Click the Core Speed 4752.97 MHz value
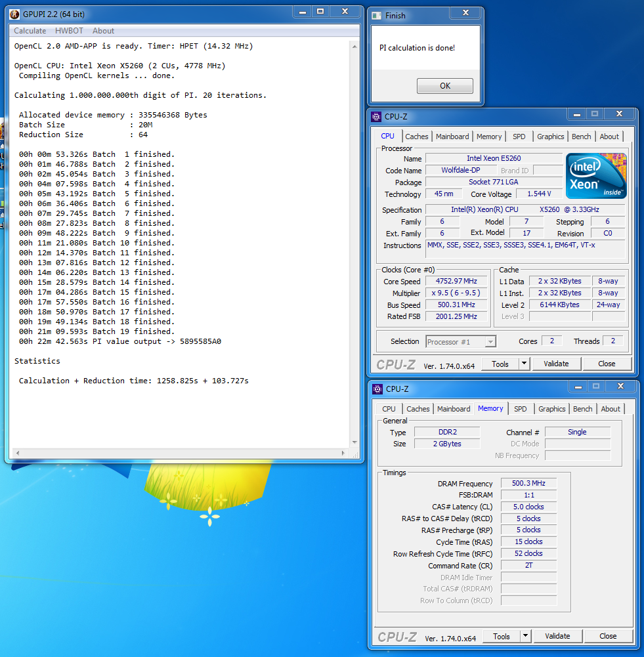The width and height of the screenshot is (644, 657). [x=456, y=281]
